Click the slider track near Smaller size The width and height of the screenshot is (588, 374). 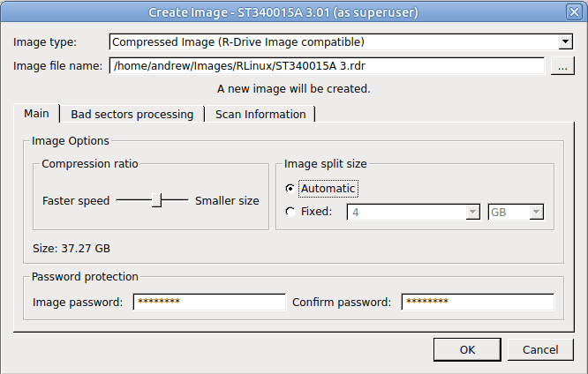[175, 200]
